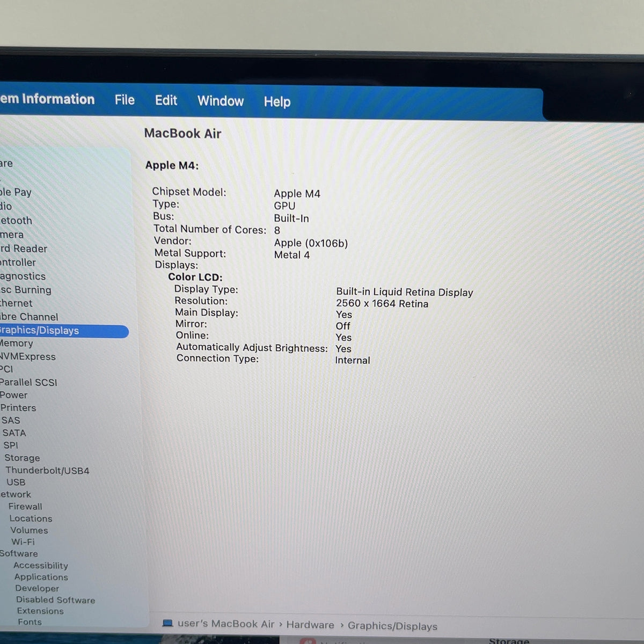Select Printers in the sidebar

click(18, 408)
